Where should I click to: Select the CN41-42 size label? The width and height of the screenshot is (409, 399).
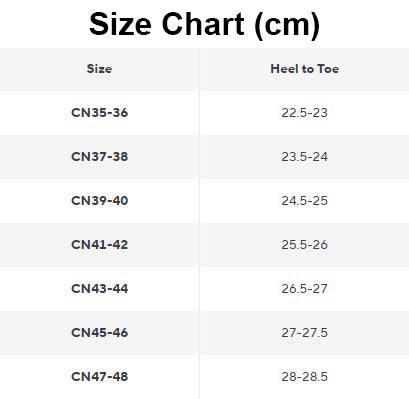point(99,245)
